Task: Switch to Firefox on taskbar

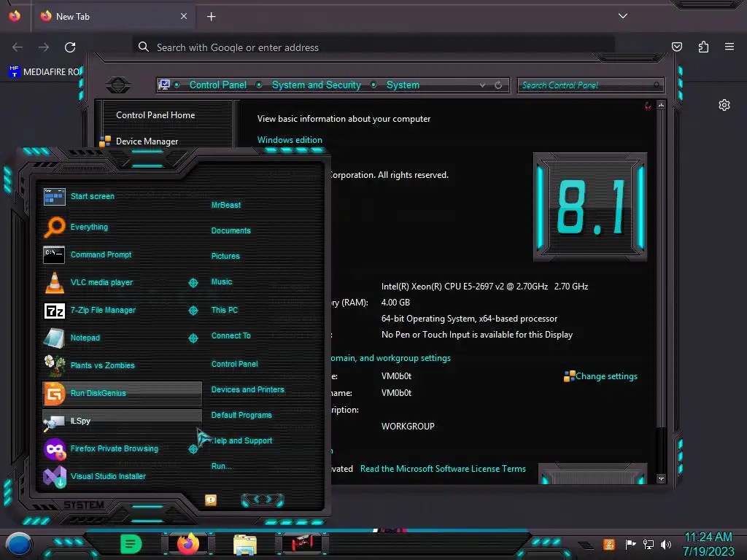Action: click(x=188, y=544)
